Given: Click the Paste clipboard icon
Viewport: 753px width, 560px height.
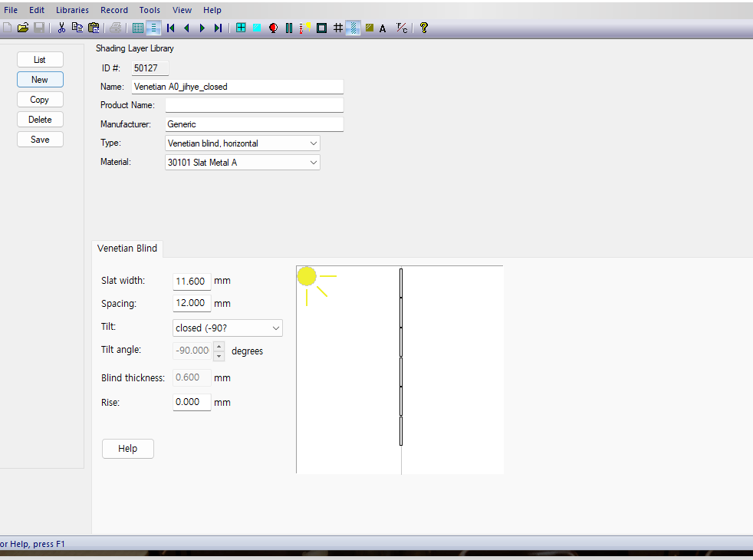Looking at the screenshot, I should (x=94, y=28).
